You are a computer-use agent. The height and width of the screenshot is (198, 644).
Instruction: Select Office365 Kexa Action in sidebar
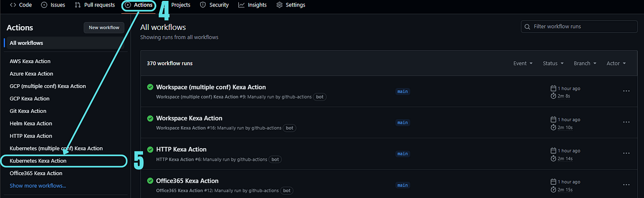click(36, 173)
